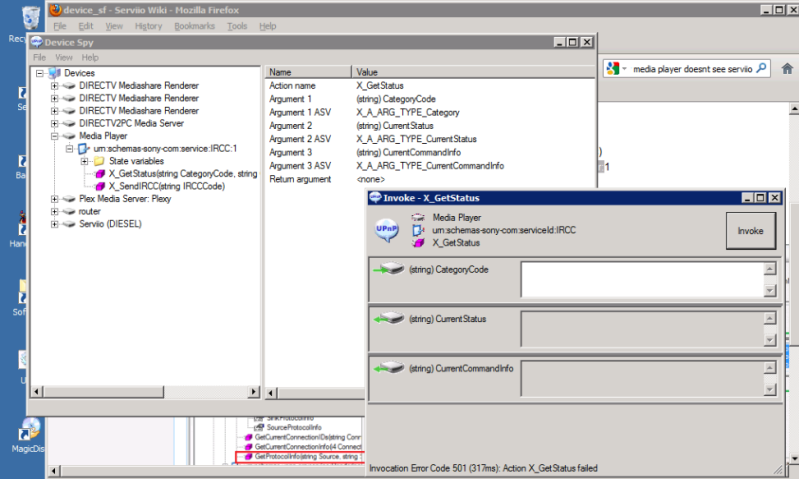The height and width of the screenshot is (479, 799).
Task: Click CurrentCommandInfo output argument arrow icon
Action: [x=389, y=368]
